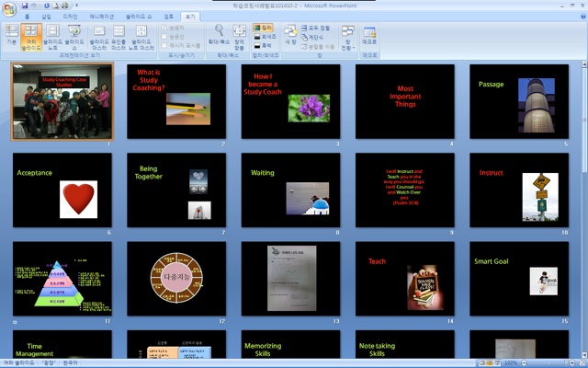
Task: Open print preview from quick access toolbar
Action: [x=55, y=6]
